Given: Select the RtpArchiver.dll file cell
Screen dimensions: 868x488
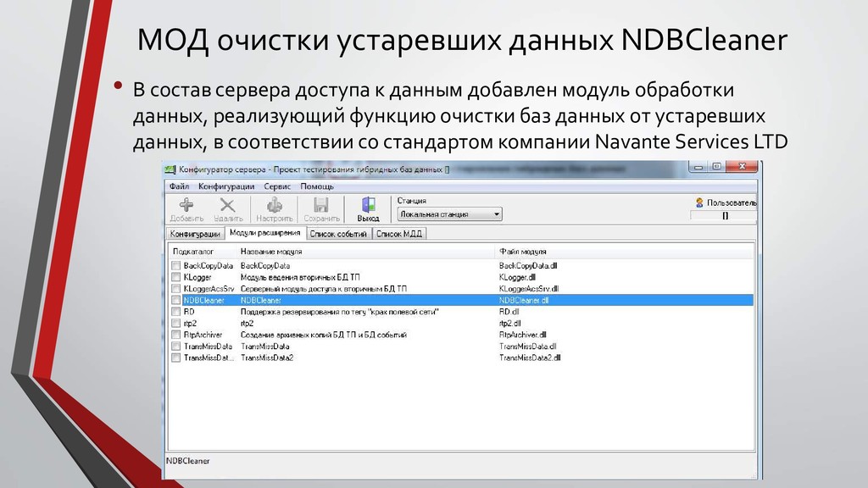Looking at the screenshot, I should tap(522, 335).
